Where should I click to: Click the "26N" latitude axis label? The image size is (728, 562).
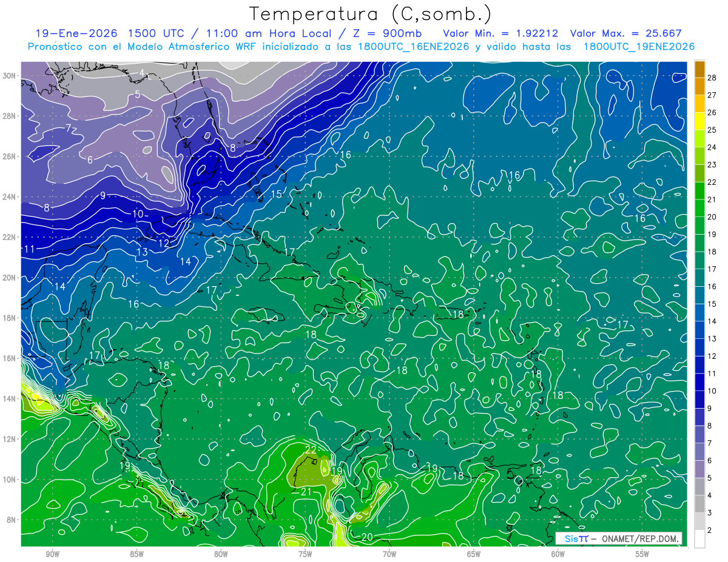[x=10, y=156]
